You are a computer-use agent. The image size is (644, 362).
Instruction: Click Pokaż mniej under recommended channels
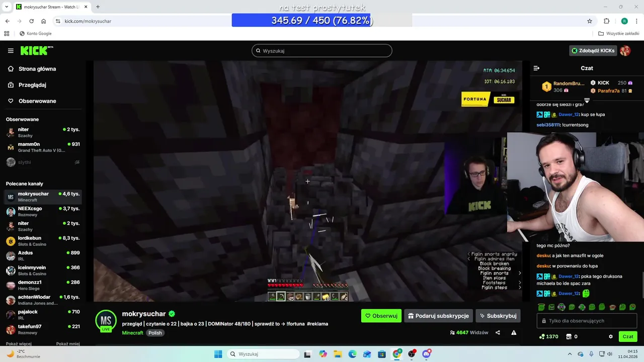68,343
